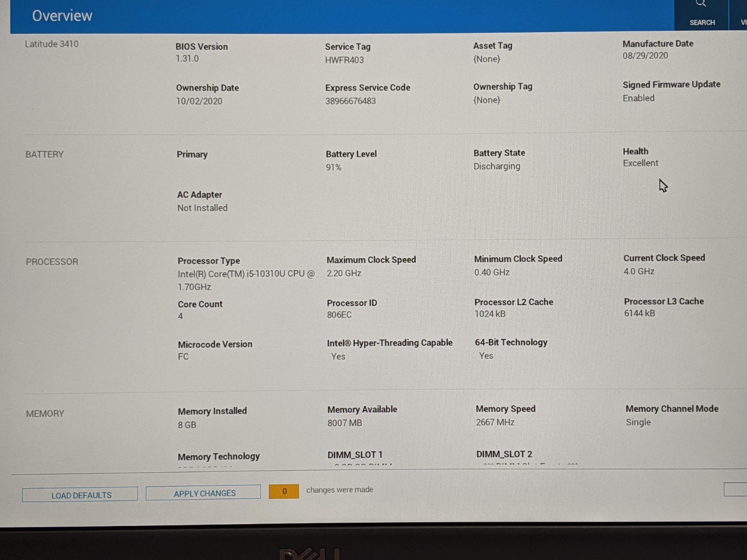
Task: Select the Manufacture Date value 08/29/2020
Action: [x=645, y=56]
